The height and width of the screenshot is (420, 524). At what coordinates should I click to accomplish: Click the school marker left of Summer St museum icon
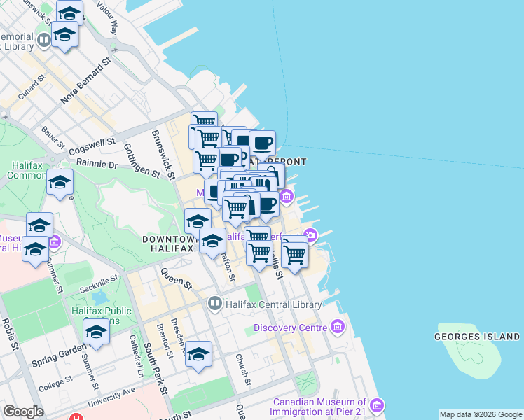point(36,251)
